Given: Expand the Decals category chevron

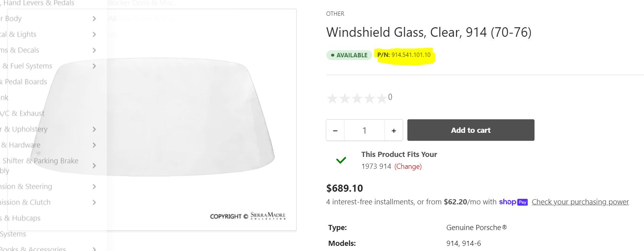Looking at the screenshot, I should tap(94, 50).
